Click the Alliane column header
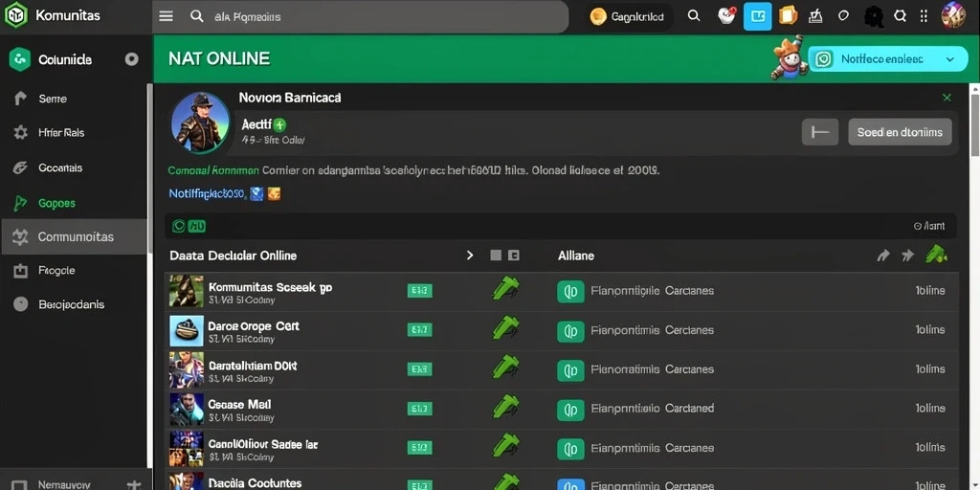980x490 pixels. pos(575,256)
